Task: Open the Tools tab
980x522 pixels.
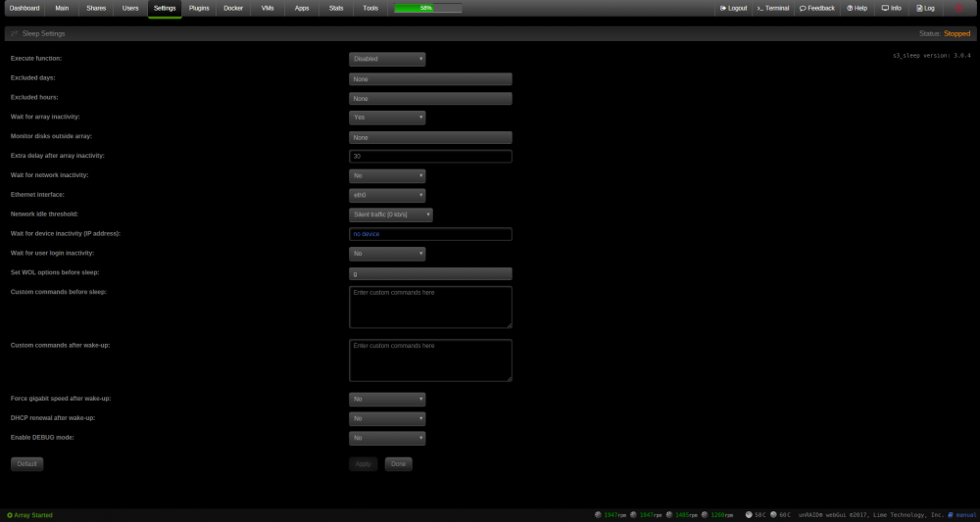Action: pyautogui.click(x=370, y=9)
